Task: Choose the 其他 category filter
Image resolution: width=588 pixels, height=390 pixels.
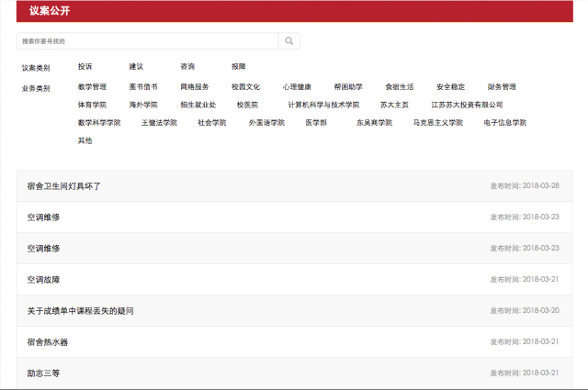Action: (85, 140)
